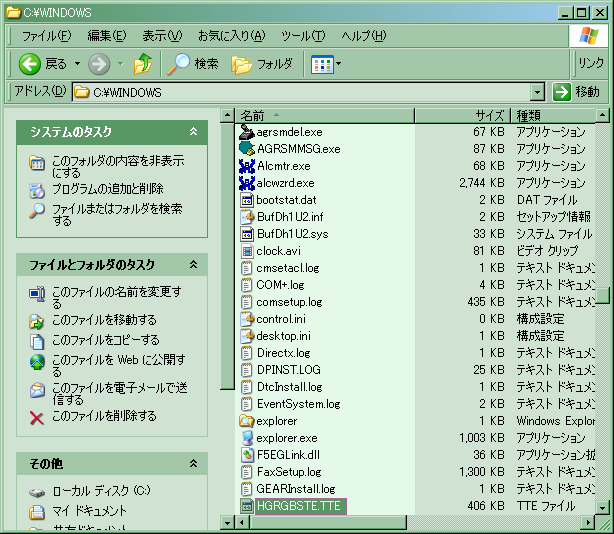Image resolution: width=614 pixels, height=534 pixels.
Task: Select control.ini file icon
Action: [247, 319]
